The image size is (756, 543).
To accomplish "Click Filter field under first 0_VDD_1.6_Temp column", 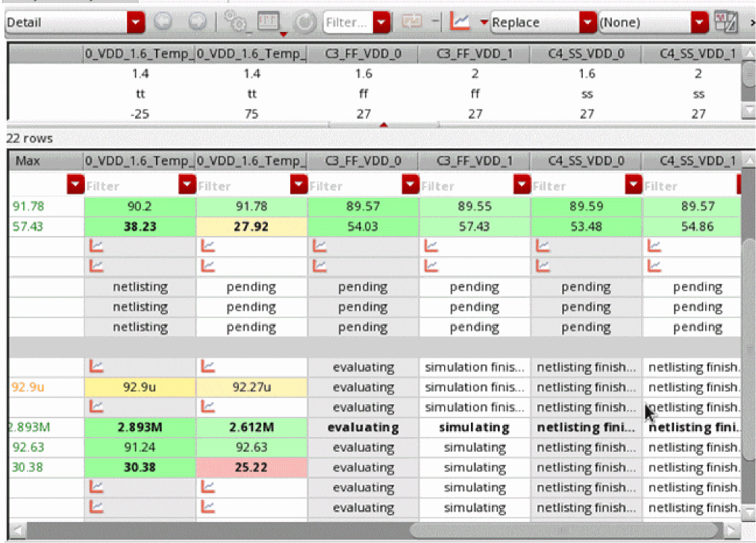I will [x=131, y=186].
